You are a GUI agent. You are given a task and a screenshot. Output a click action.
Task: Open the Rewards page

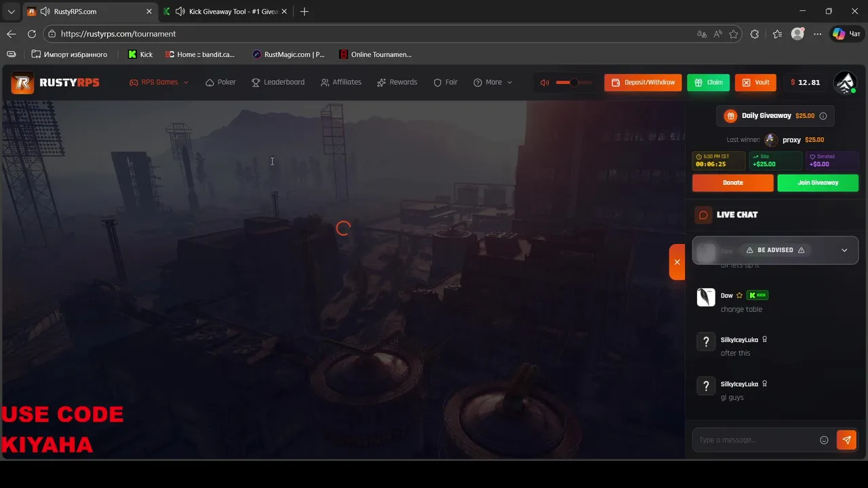[397, 82]
